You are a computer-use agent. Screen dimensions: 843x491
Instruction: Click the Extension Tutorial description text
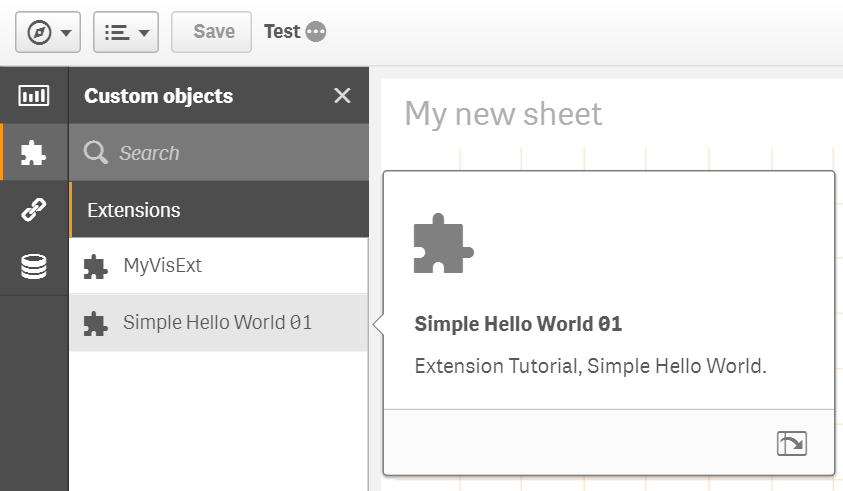590,366
